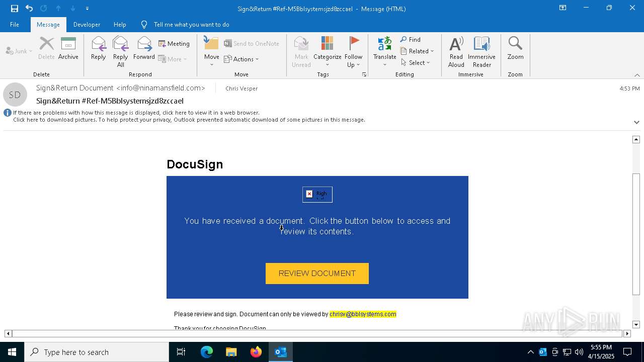This screenshot has height=362, width=644.
Task: Start Read Aloud
Action: 456,51
